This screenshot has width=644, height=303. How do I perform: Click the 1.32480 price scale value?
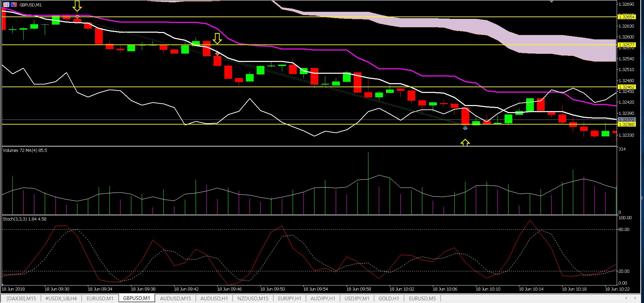[626, 81]
